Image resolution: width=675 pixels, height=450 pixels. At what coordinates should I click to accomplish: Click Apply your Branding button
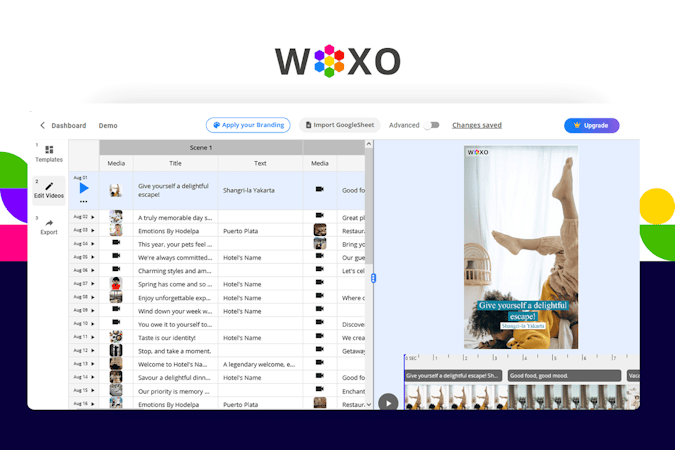[248, 125]
